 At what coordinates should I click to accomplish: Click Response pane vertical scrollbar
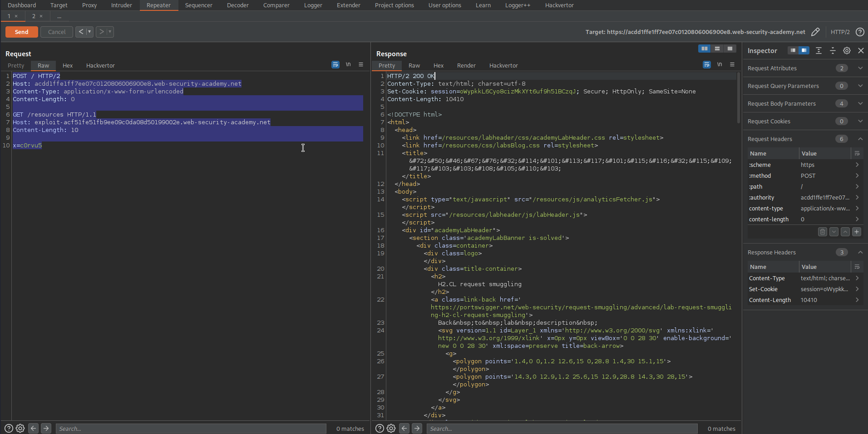[x=738, y=98]
